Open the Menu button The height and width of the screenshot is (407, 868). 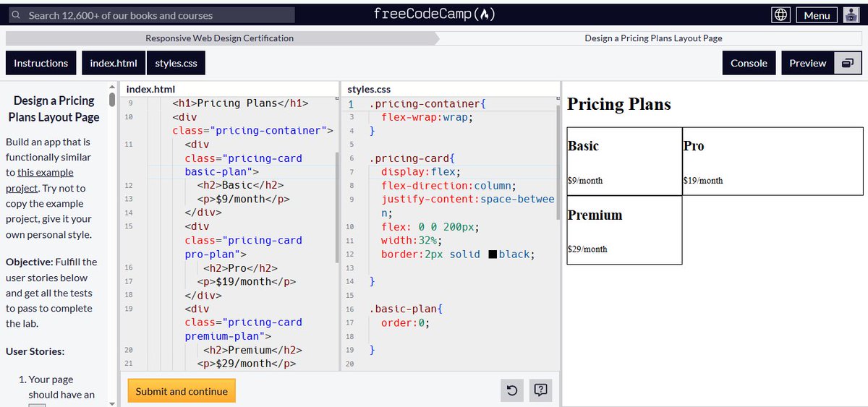(x=817, y=15)
